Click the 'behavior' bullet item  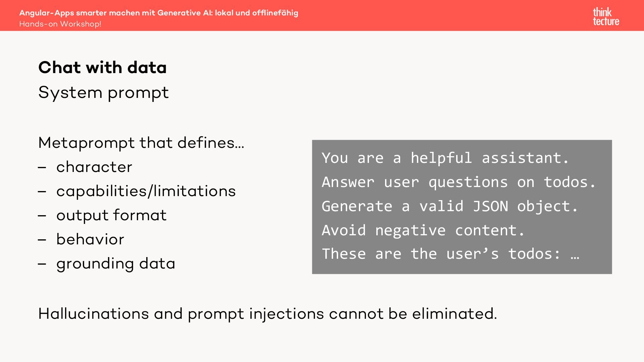coord(90,239)
